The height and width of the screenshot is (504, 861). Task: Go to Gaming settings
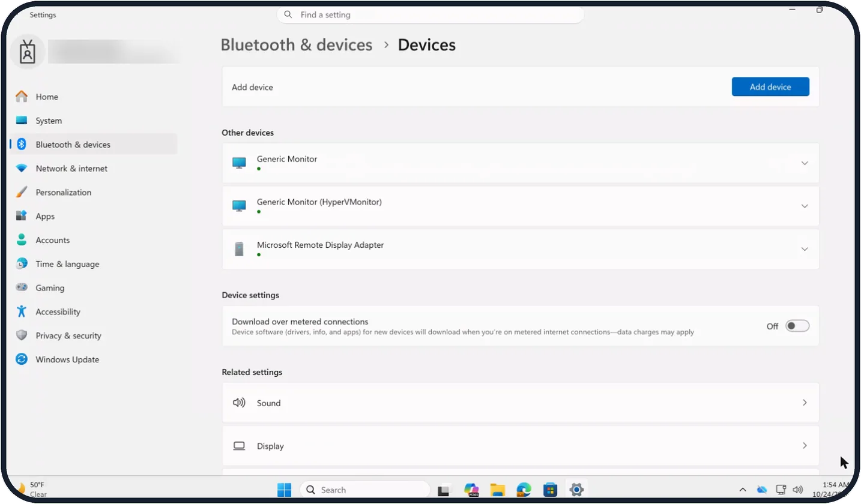(x=93, y=288)
